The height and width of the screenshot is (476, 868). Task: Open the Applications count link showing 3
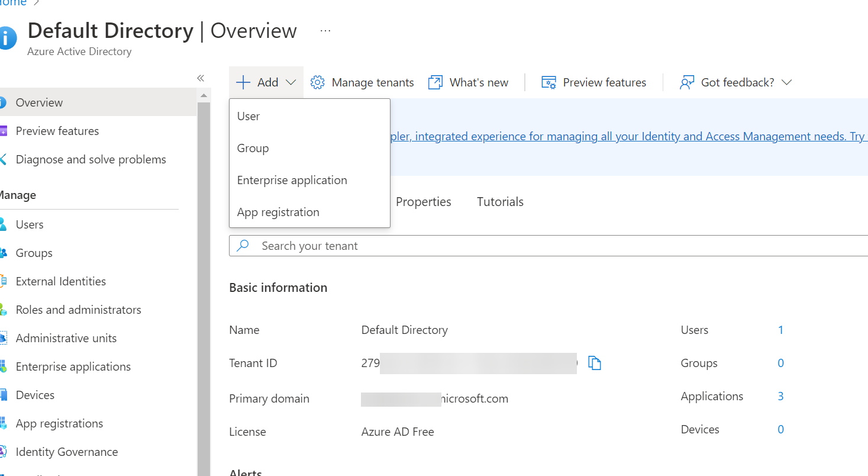click(x=780, y=396)
